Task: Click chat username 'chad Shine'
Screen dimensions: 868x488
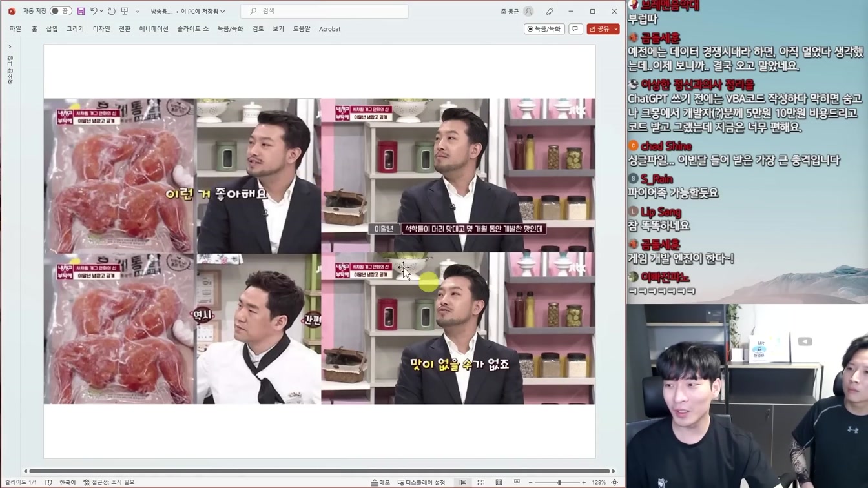Action: click(666, 147)
